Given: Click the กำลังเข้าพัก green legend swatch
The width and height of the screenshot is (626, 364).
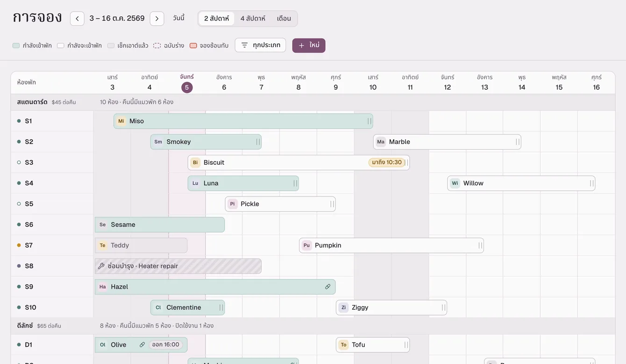Looking at the screenshot, I should tap(16, 46).
